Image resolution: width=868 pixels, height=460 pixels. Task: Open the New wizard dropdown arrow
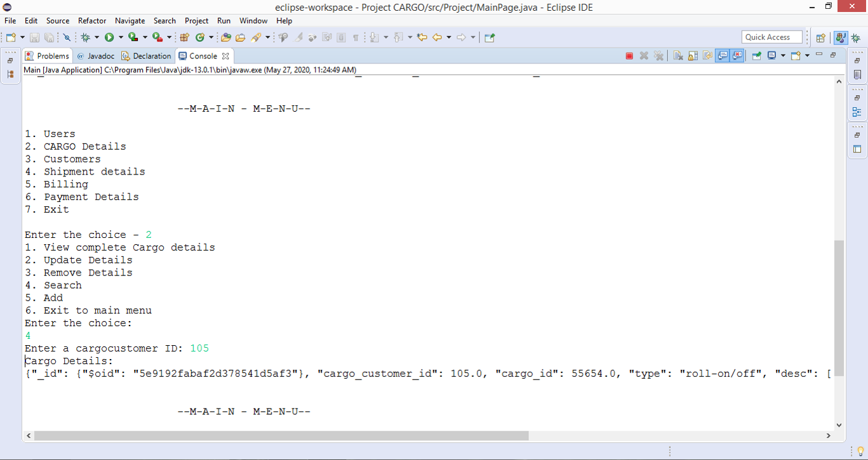pos(22,37)
